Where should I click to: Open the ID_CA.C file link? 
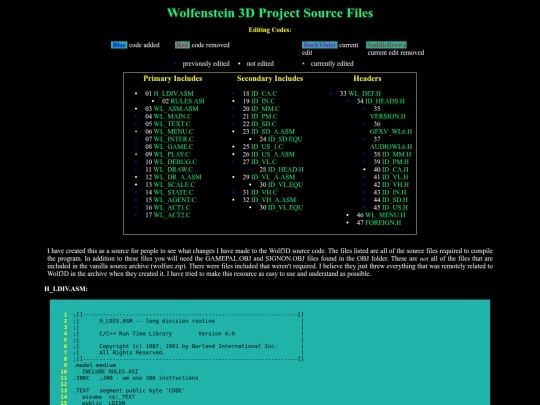[264, 94]
